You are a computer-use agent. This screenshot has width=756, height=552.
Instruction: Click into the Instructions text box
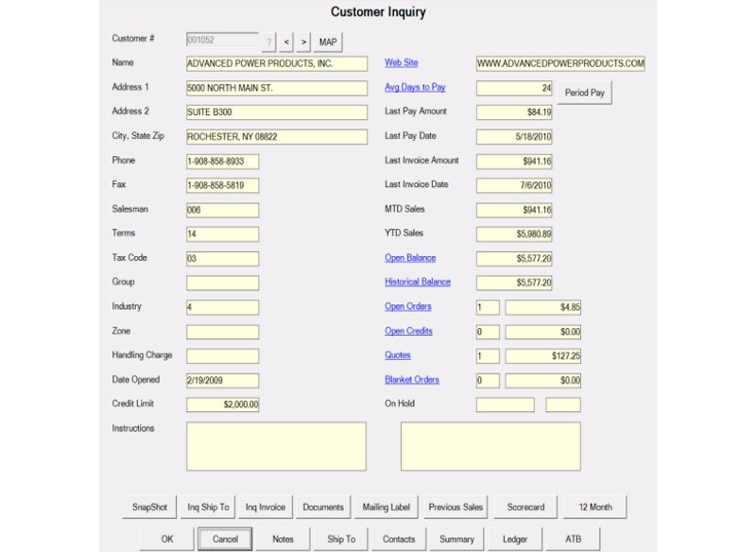tap(276, 446)
